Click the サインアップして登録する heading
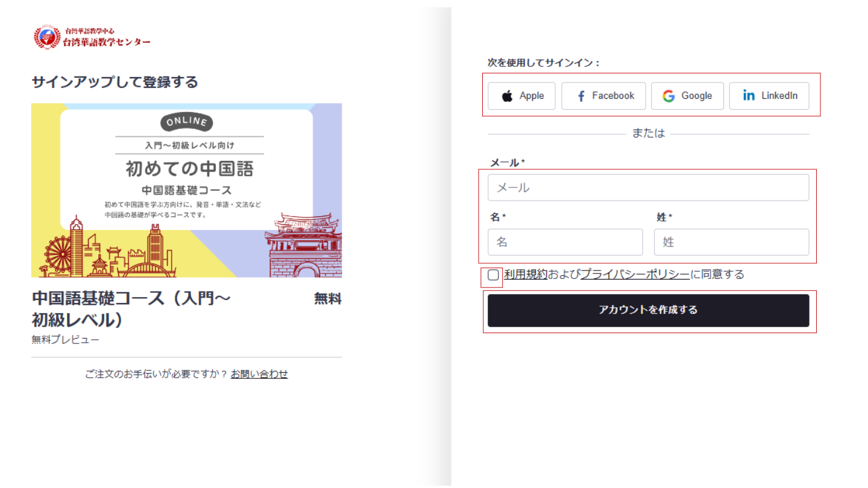Screen dimensions: 868x488 click(115, 82)
